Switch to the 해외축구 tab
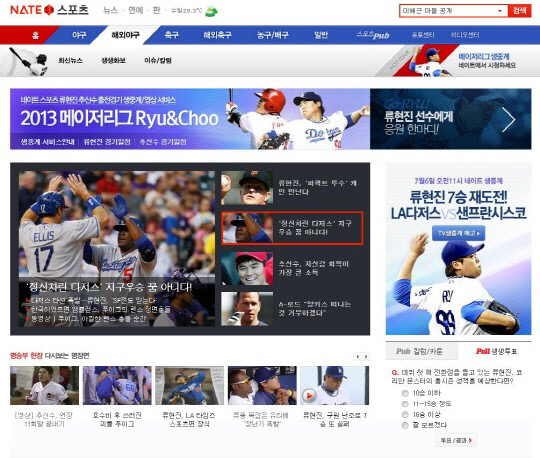Image resolution: width=540 pixels, height=458 pixels. pos(217,35)
